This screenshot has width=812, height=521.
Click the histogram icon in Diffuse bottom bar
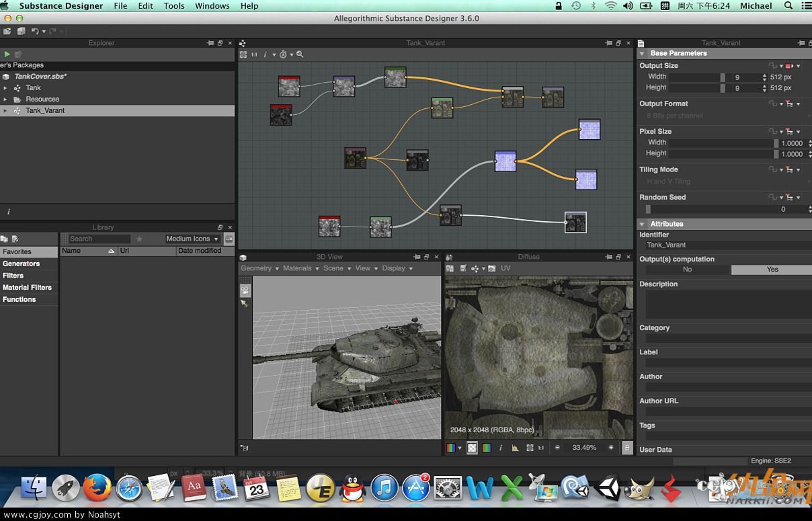tap(515, 448)
